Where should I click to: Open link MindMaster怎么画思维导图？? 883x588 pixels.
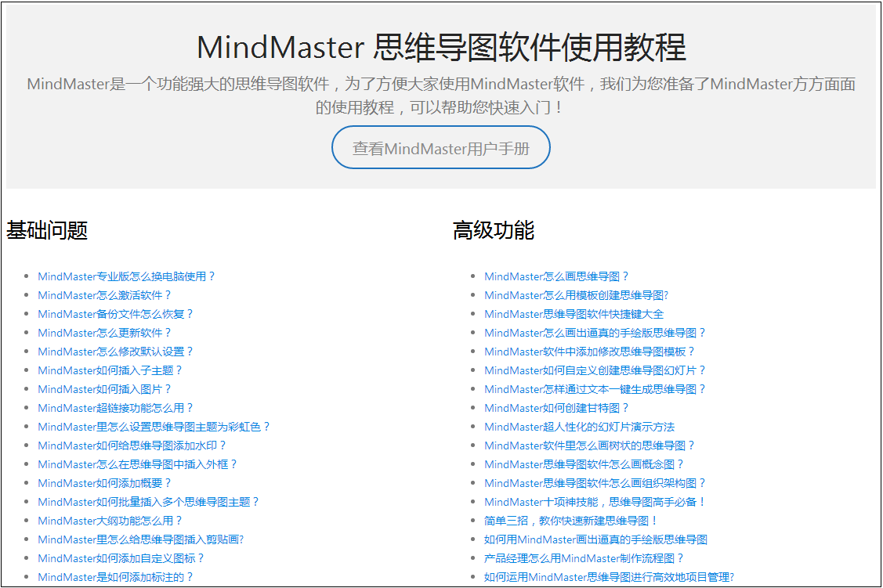tap(556, 276)
